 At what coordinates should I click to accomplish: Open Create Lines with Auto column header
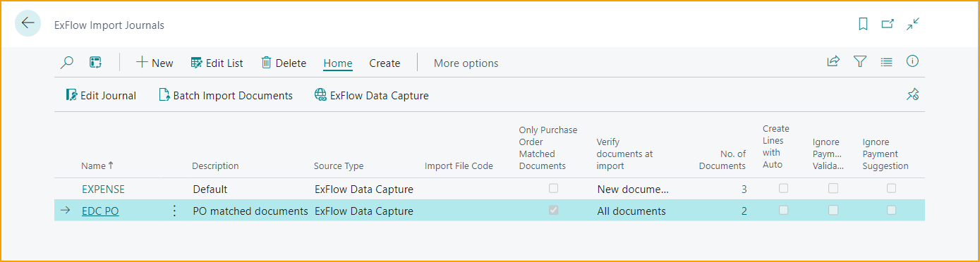(776, 146)
